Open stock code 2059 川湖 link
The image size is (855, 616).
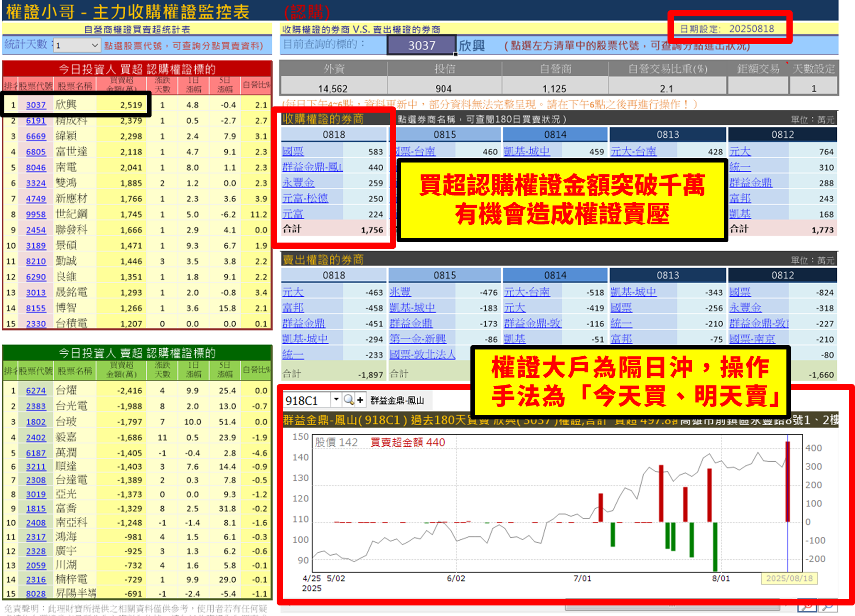click(36, 565)
